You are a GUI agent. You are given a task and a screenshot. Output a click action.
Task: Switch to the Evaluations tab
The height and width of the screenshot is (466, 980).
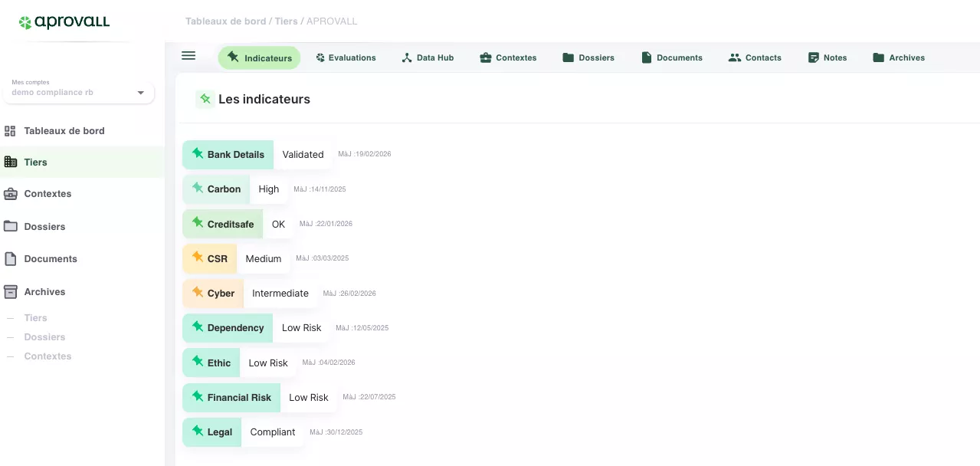pos(346,57)
